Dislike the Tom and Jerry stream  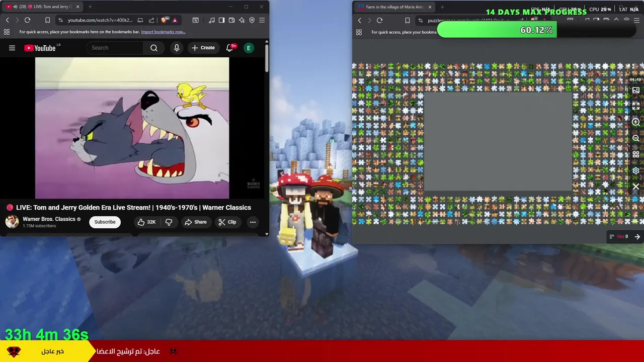point(169,222)
